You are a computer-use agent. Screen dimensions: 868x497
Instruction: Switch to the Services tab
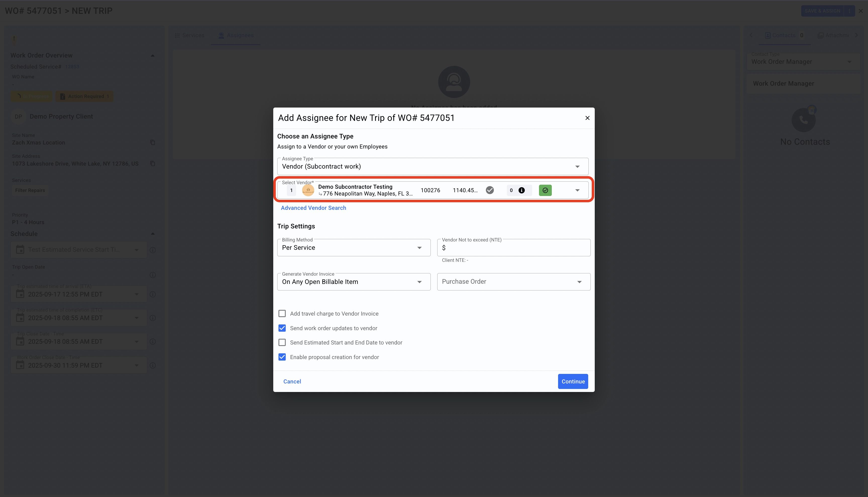(190, 35)
